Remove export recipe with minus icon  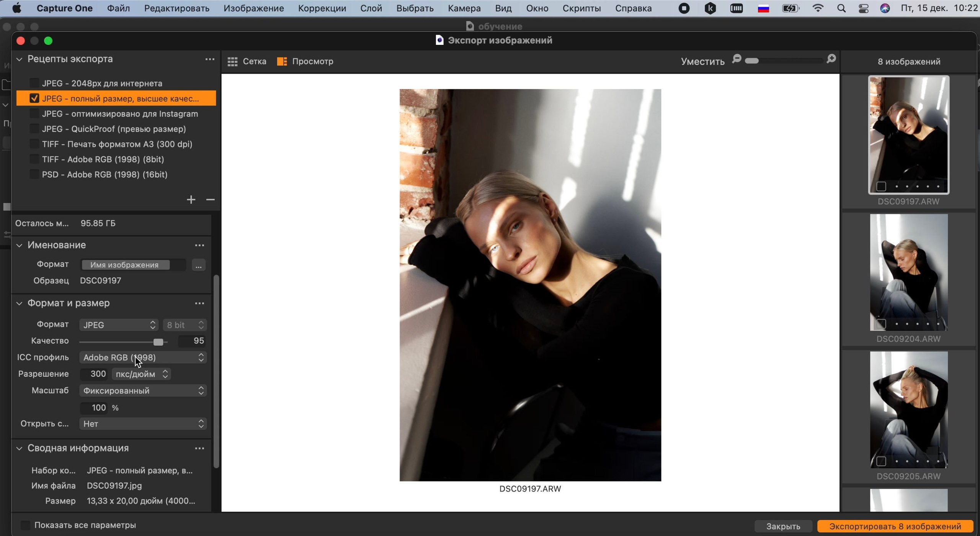click(x=210, y=200)
